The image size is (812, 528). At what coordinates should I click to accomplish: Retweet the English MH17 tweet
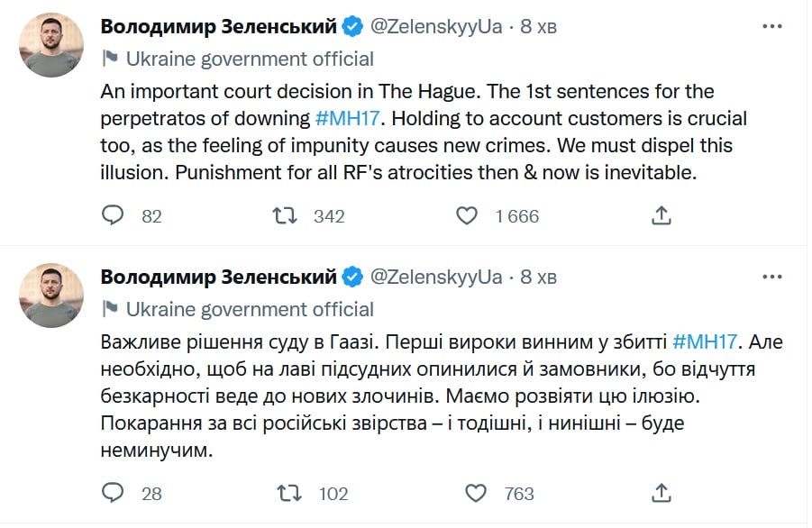click(x=285, y=215)
